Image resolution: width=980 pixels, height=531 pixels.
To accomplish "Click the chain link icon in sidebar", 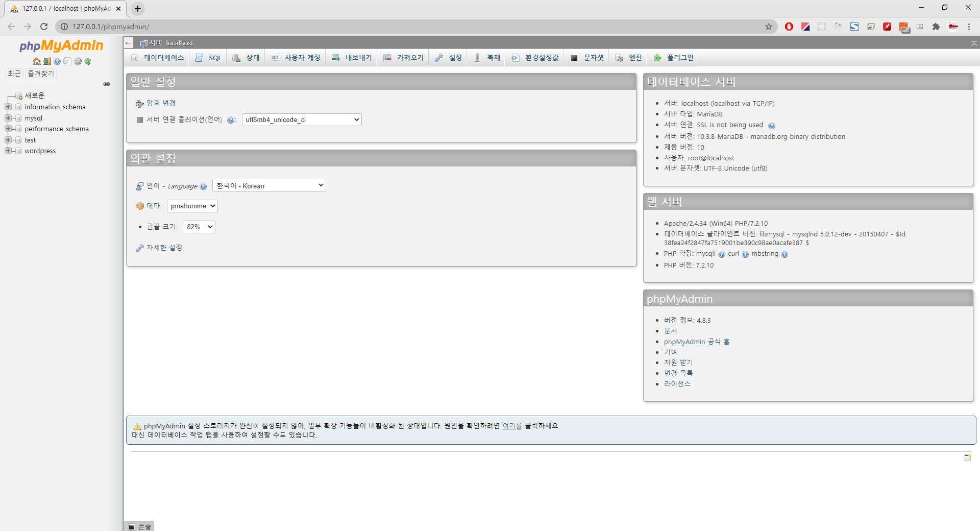I will coord(107,84).
